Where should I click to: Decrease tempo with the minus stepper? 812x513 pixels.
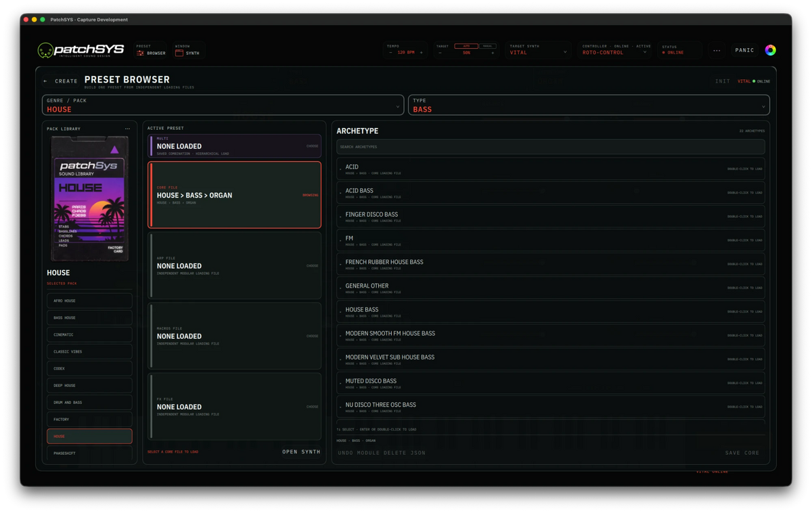click(x=390, y=52)
